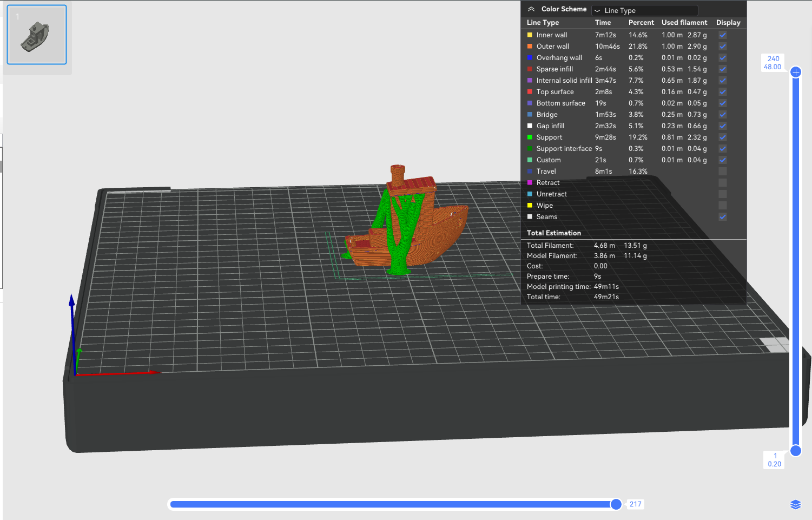Click the orange Outer wall color swatch
812x520 pixels.
530,47
